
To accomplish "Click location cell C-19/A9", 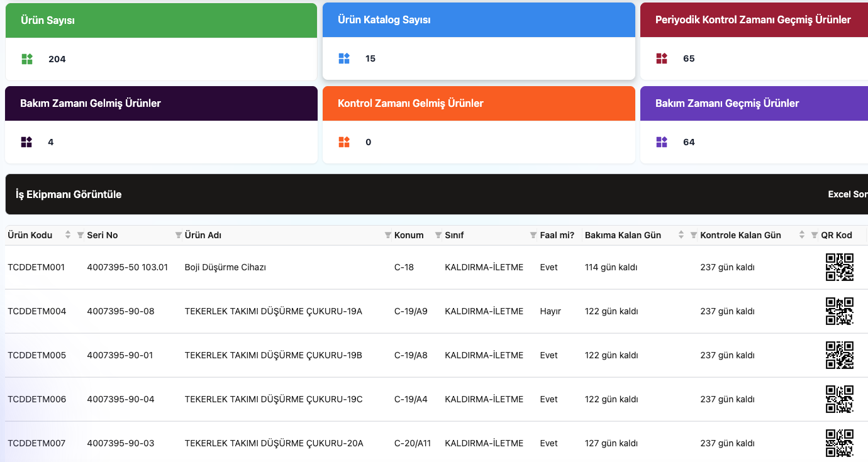I will [411, 311].
